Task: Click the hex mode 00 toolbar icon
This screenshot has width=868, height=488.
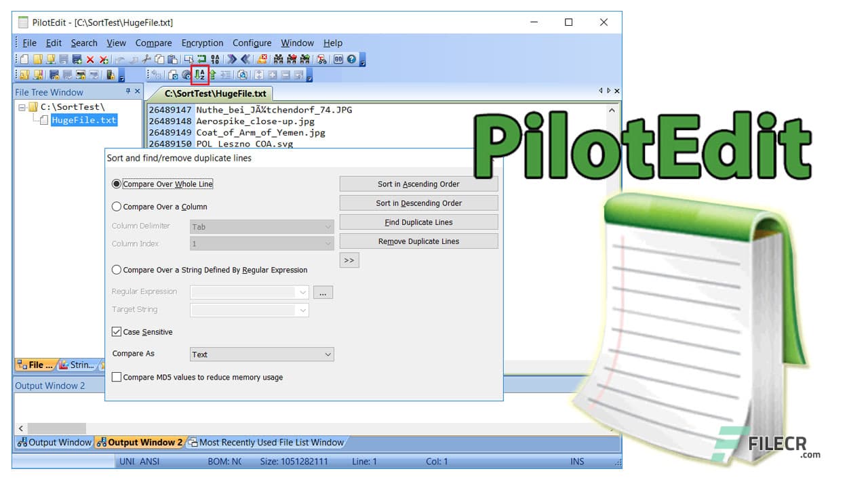Action: pyautogui.click(x=340, y=59)
